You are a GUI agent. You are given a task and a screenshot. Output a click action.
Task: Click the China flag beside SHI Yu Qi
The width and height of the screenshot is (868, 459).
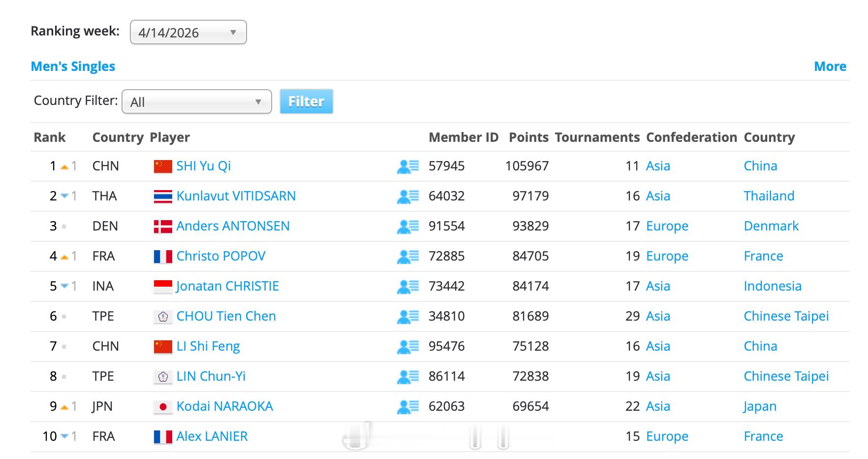point(163,166)
